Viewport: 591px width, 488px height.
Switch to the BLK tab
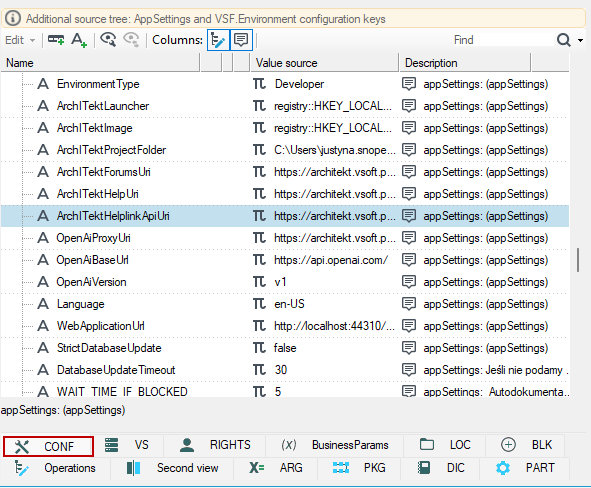pos(526,445)
